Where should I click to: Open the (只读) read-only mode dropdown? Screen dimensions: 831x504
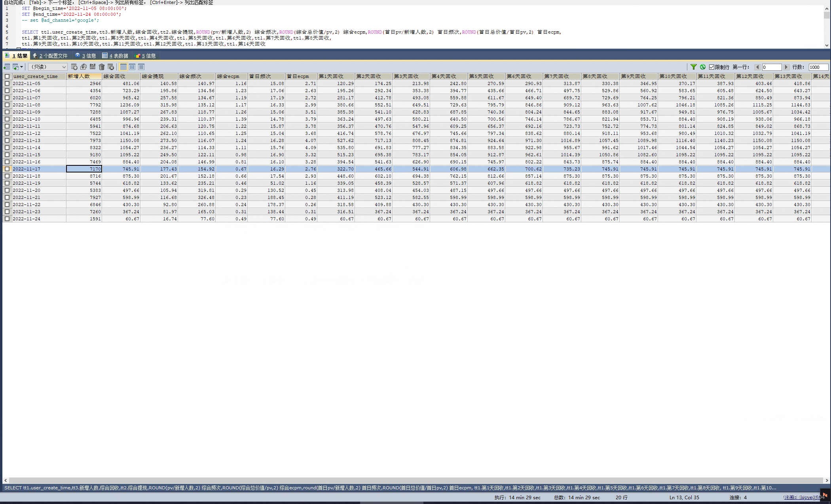click(47, 67)
